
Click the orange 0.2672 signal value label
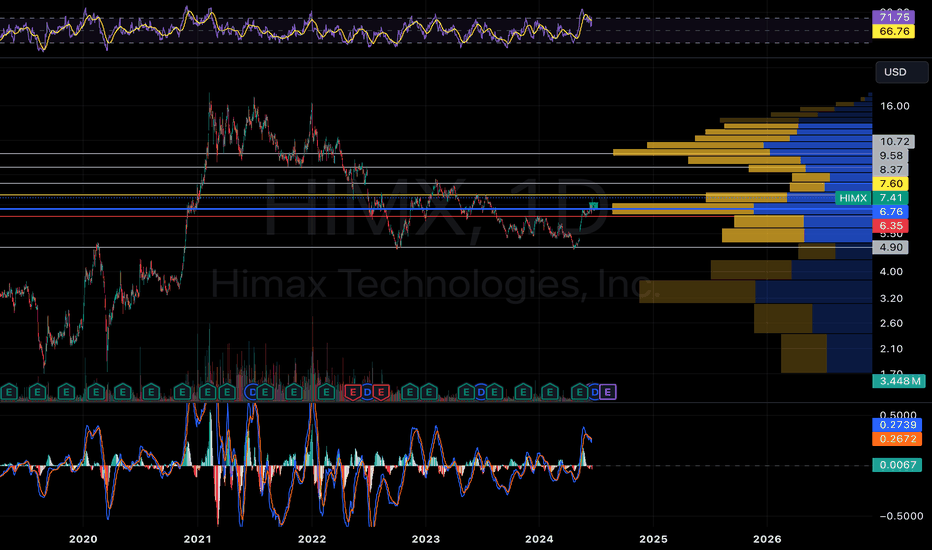897,439
